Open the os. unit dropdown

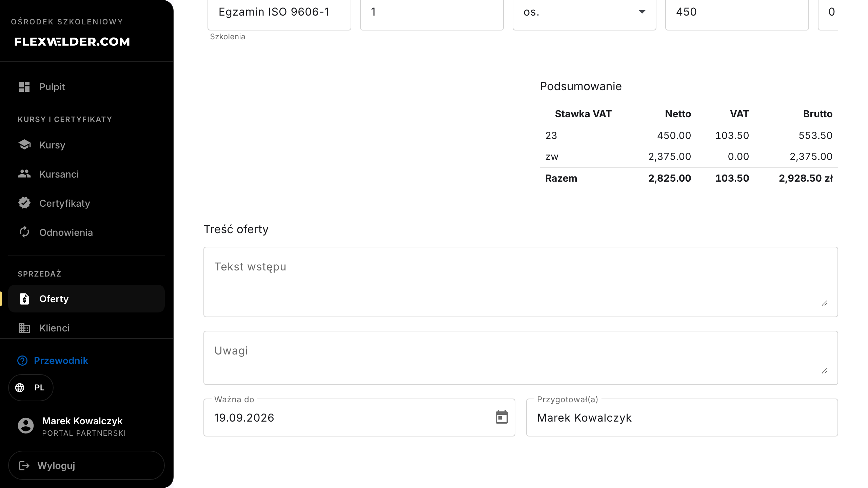tap(584, 12)
